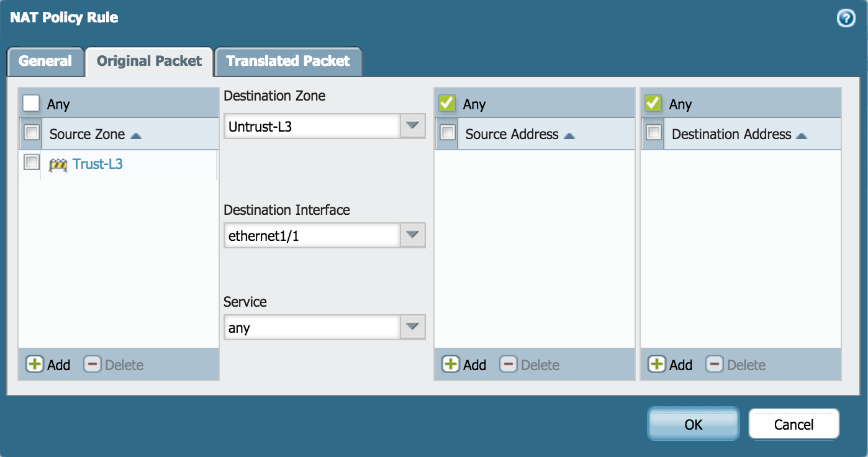
Task: Click the plus Add icon under Destination Address
Action: coord(656,364)
